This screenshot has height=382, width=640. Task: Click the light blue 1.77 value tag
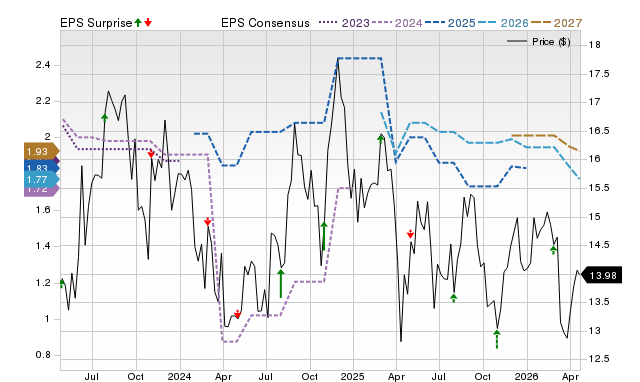41,180
